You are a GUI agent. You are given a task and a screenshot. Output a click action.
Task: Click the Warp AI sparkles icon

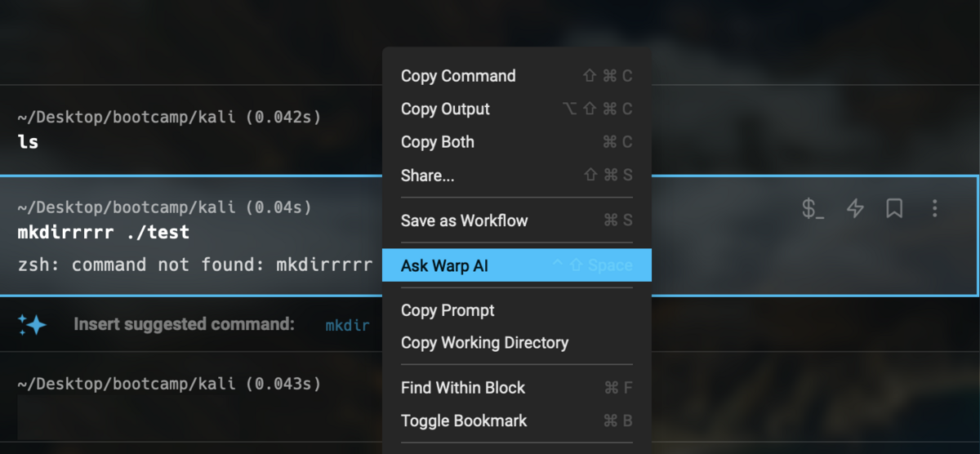tap(32, 324)
